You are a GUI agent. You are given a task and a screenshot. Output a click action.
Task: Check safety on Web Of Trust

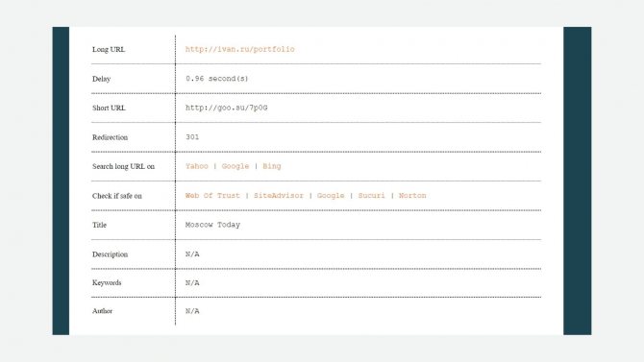click(x=212, y=196)
